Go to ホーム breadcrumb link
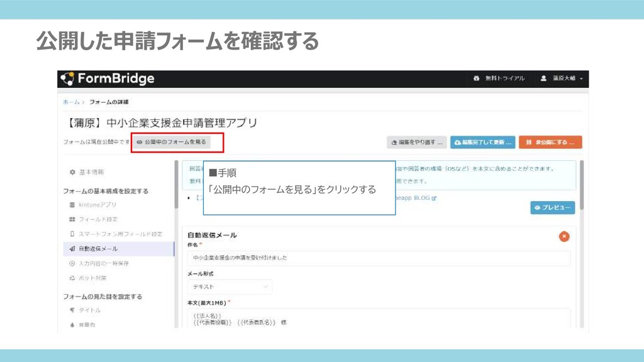 click(x=71, y=102)
